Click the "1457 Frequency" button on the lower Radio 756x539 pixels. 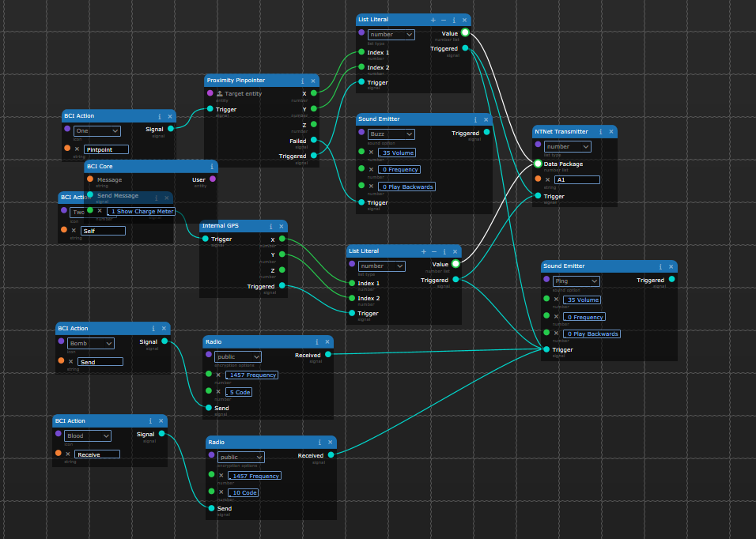coord(255,475)
